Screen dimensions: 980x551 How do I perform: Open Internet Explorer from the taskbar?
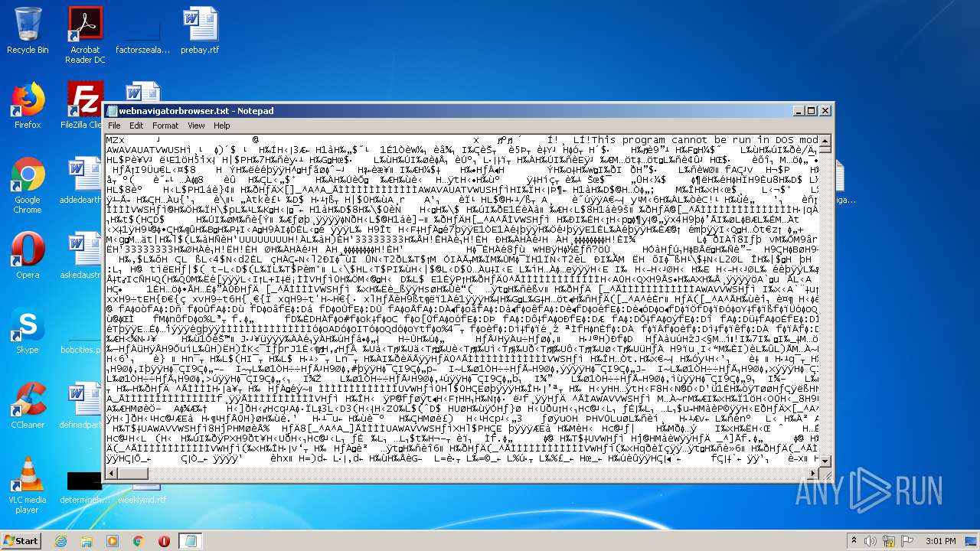[60, 541]
